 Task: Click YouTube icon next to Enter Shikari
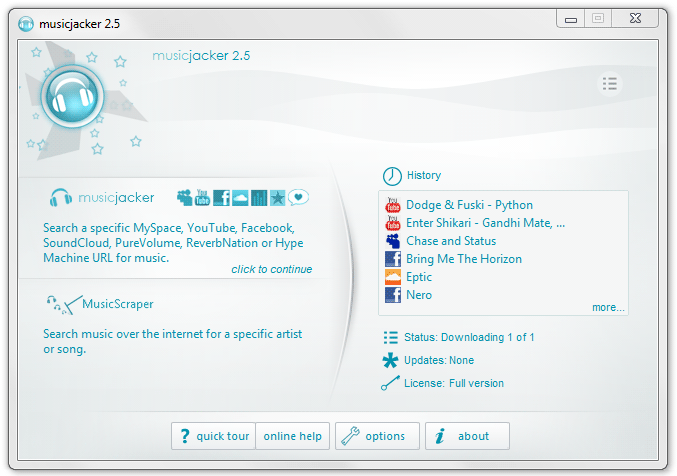(393, 223)
